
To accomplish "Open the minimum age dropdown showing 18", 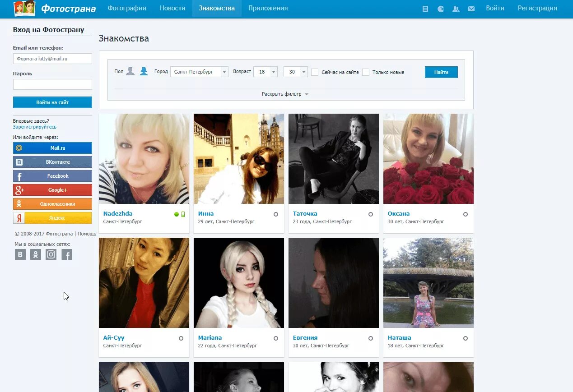I will point(266,72).
